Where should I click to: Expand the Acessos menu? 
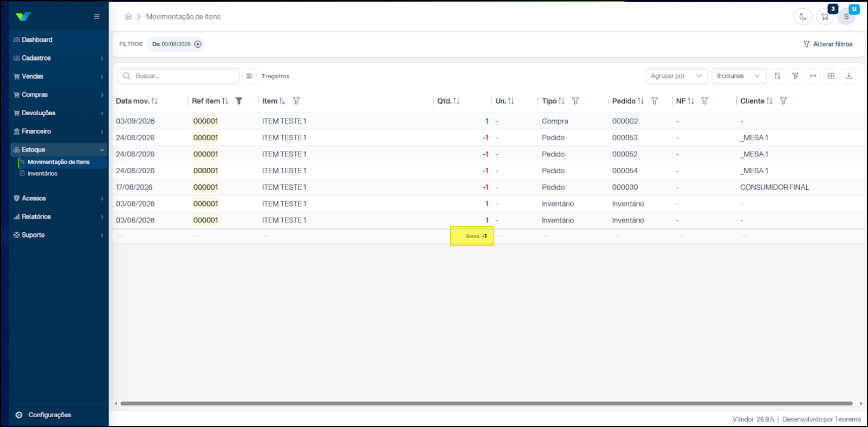click(59, 199)
